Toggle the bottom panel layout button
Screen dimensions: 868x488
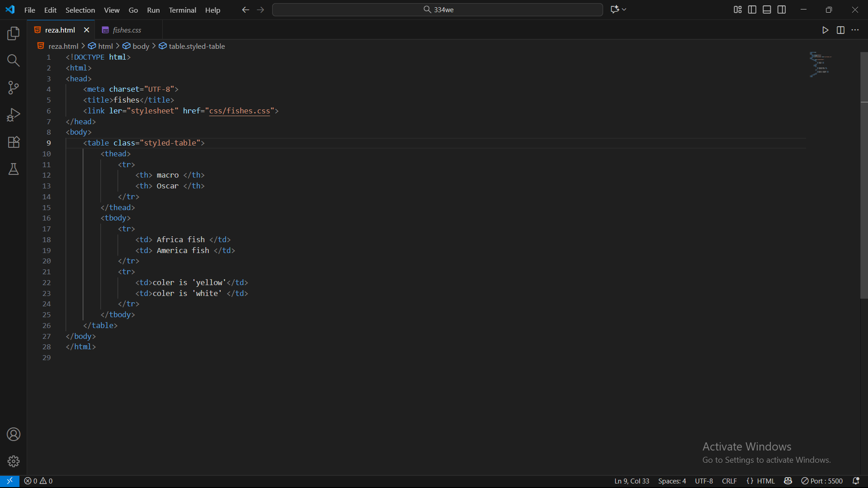tap(767, 9)
